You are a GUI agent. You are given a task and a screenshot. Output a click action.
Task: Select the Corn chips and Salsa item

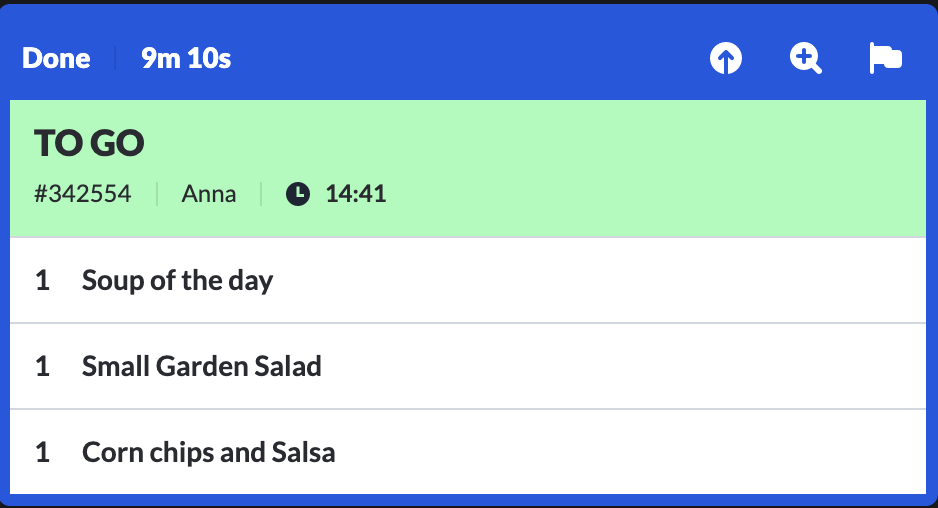(x=468, y=452)
